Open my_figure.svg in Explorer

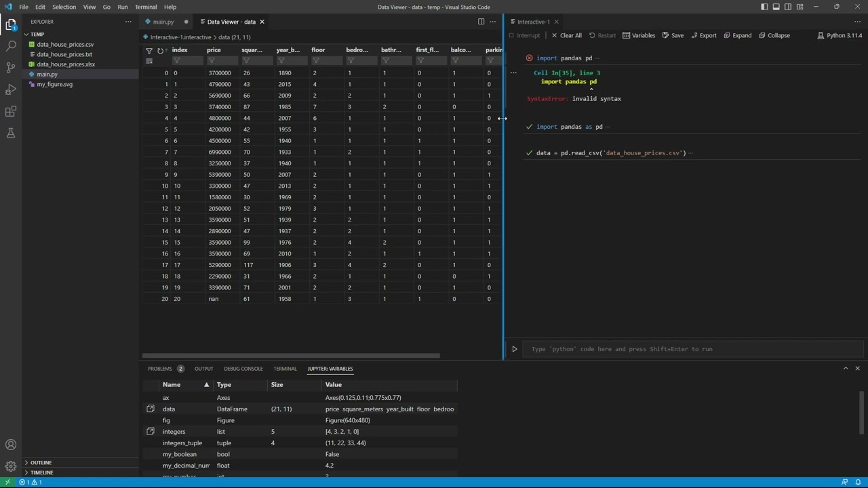tap(55, 84)
